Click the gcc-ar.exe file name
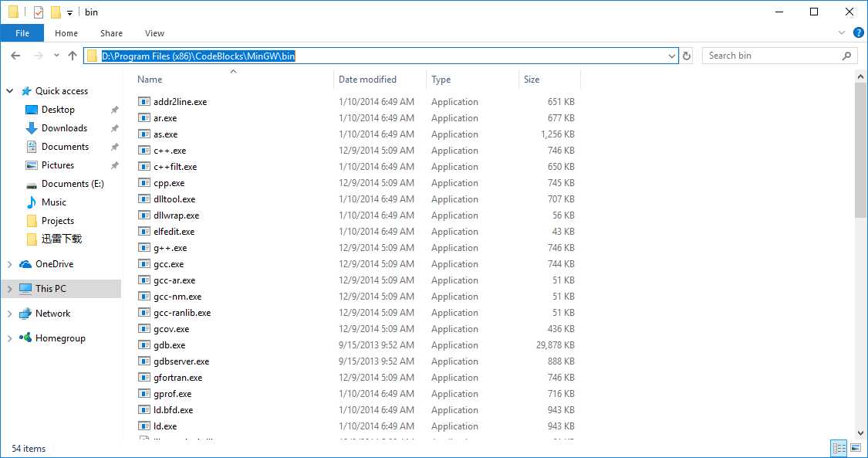868x458 pixels. 174,280
